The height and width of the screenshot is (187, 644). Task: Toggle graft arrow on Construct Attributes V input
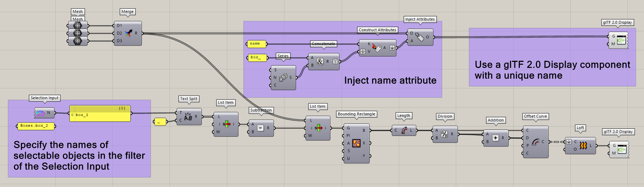363,52
